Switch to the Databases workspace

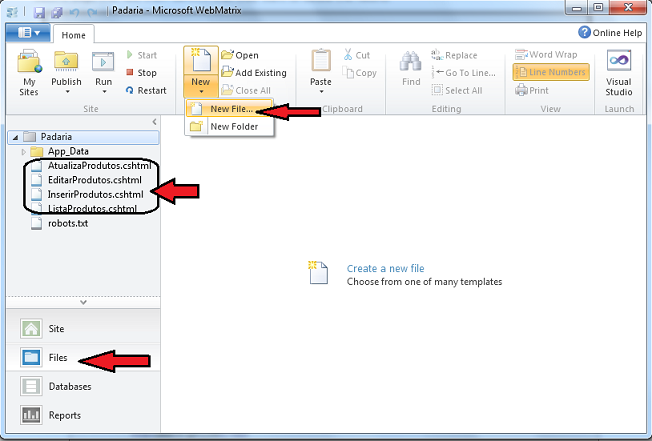[x=83, y=387]
